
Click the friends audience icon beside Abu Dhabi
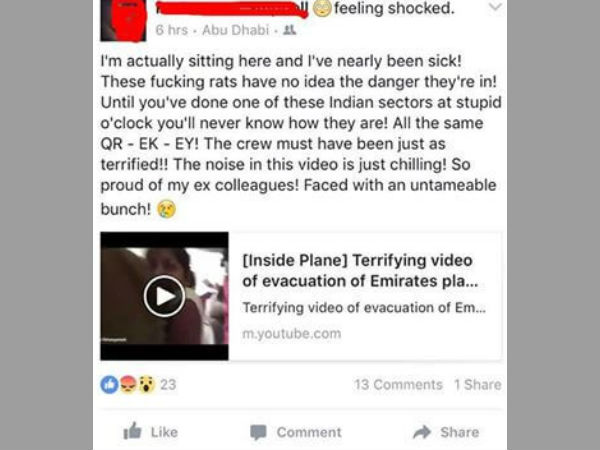tap(289, 30)
